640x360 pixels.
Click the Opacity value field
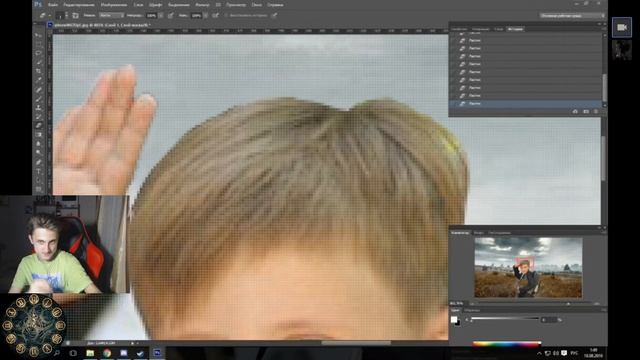(x=151, y=16)
